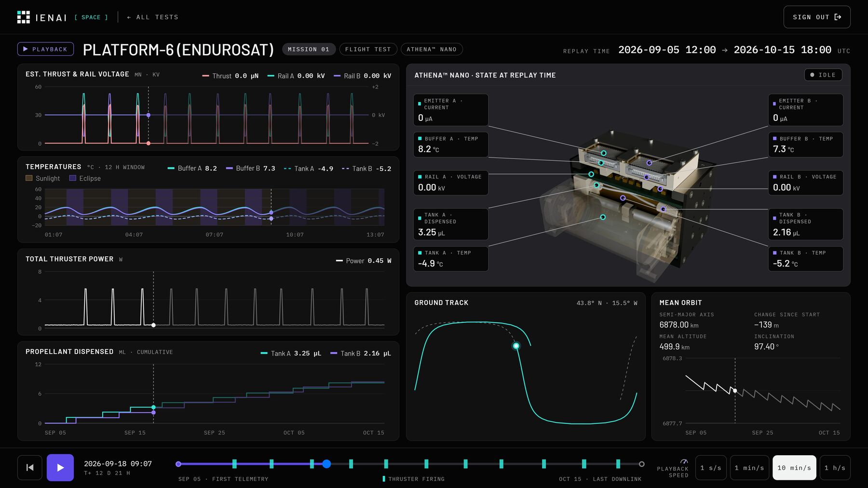Image resolution: width=868 pixels, height=488 pixels.
Task: Toggle the Tank A propellant legend
Action: coord(291,354)
